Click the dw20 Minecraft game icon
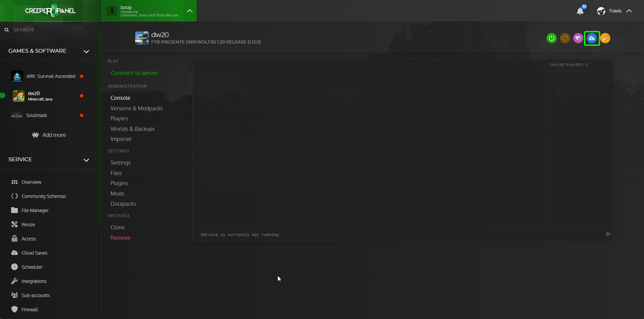Screen dimensions: 644x319 click(19, 96)
